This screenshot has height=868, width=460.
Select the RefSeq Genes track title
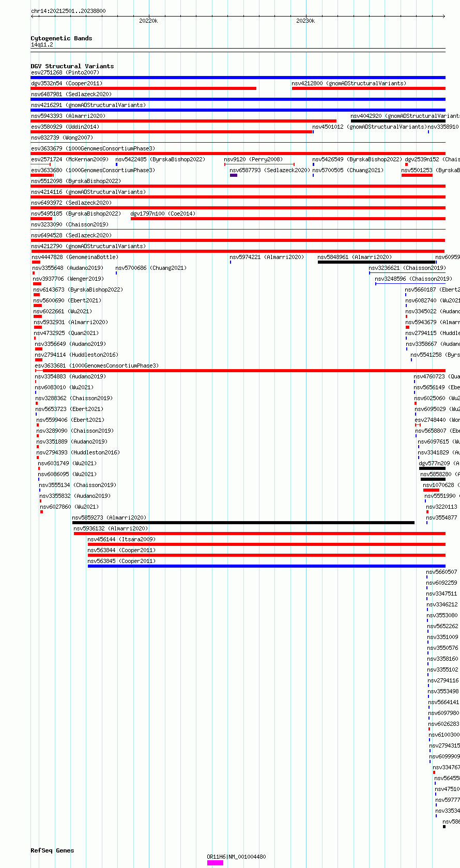click(52, 850)
